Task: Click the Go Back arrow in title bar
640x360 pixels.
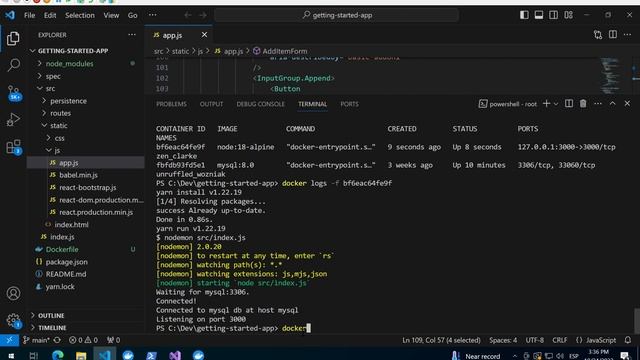Action: click(x=188, y=15)
